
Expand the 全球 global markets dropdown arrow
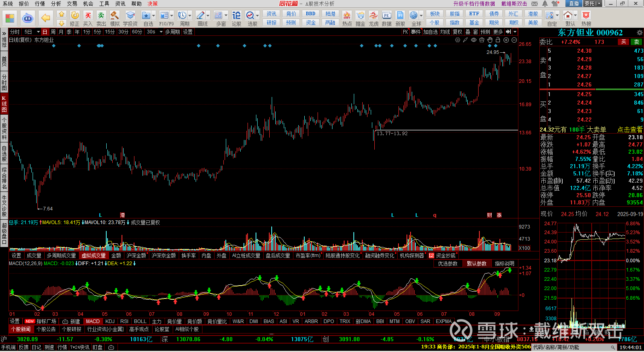pyautogui.click(x=421, y=16)
